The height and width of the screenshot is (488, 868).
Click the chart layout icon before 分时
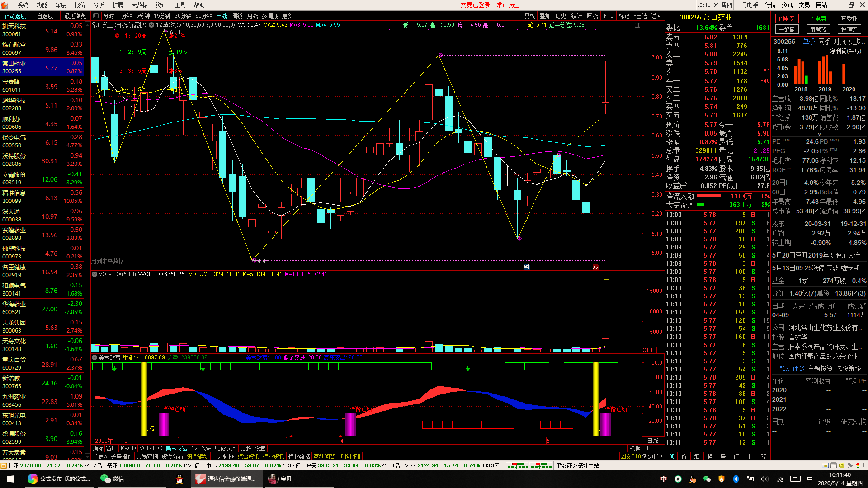(96, 16)
